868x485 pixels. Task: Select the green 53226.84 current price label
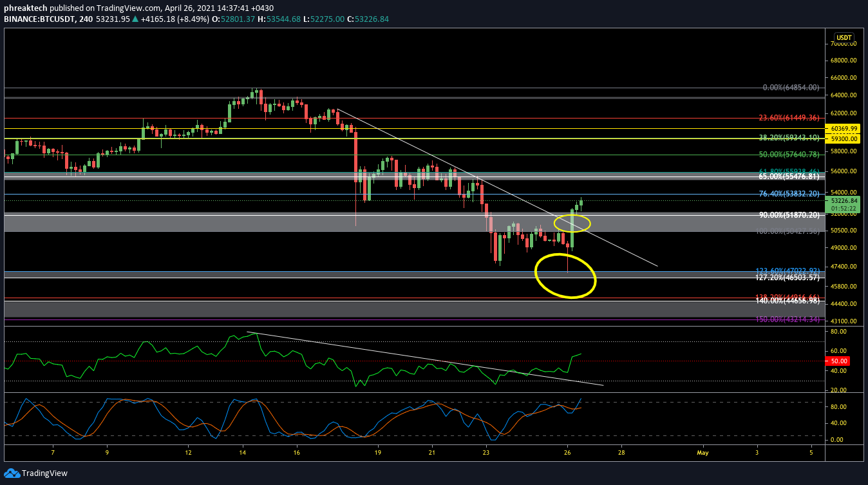pos(844,200)
